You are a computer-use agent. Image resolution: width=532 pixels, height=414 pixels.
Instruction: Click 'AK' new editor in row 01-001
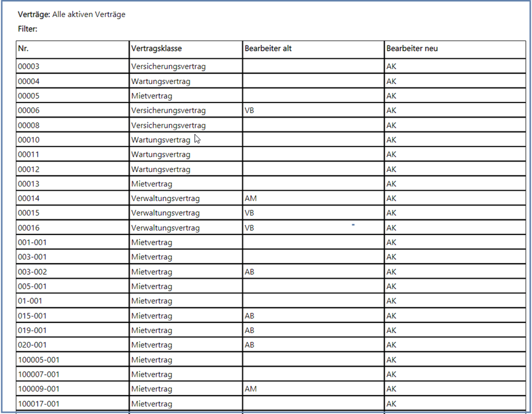point(392,301)
